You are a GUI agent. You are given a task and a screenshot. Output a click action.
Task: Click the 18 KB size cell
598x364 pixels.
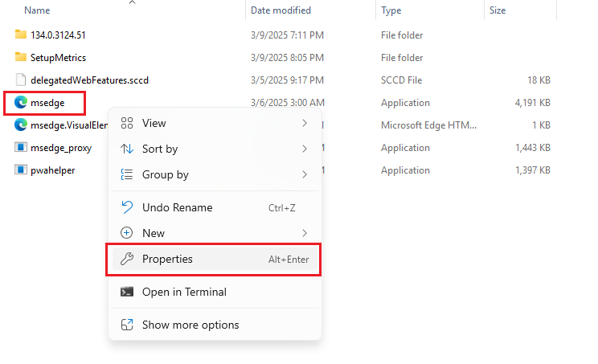coord(539,80)
